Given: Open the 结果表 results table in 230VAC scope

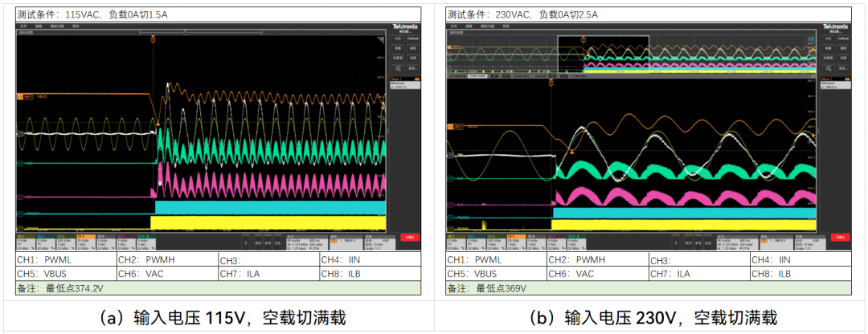Looking at the screenshot, I should pos(828,58).
